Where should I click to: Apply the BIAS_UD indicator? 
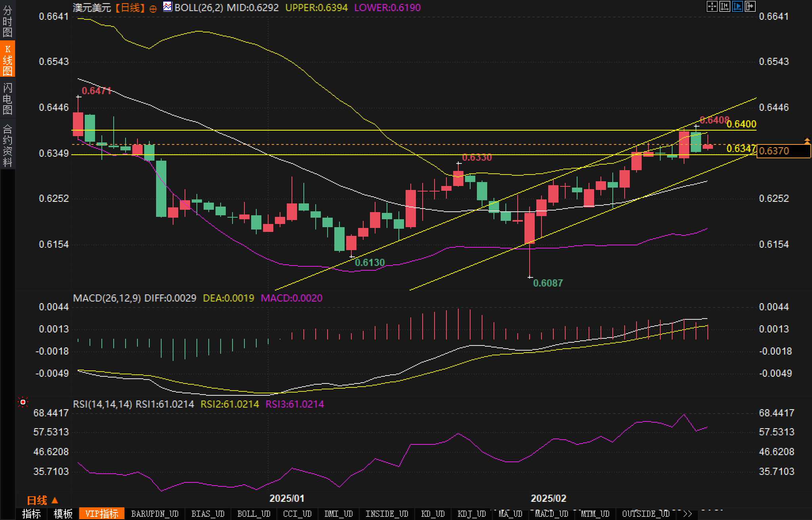208,514
